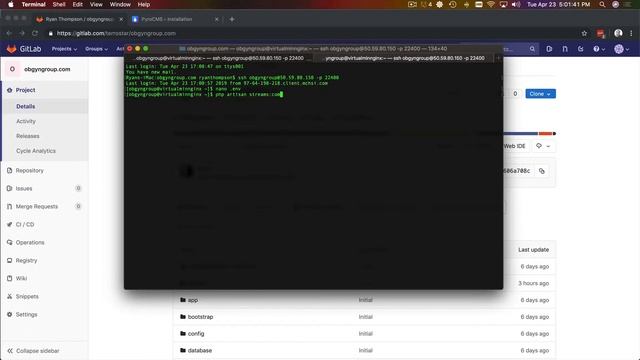
Task: Open Details in the sidebar
Action: click(26, 107)
